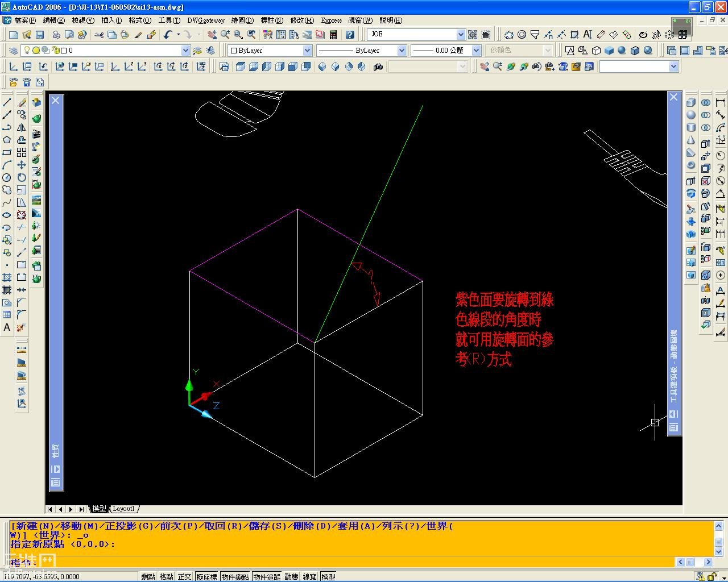Click the Plot print icon
Image resolution: width=728 pixels, height=582 pixels.
coord(56,35)
